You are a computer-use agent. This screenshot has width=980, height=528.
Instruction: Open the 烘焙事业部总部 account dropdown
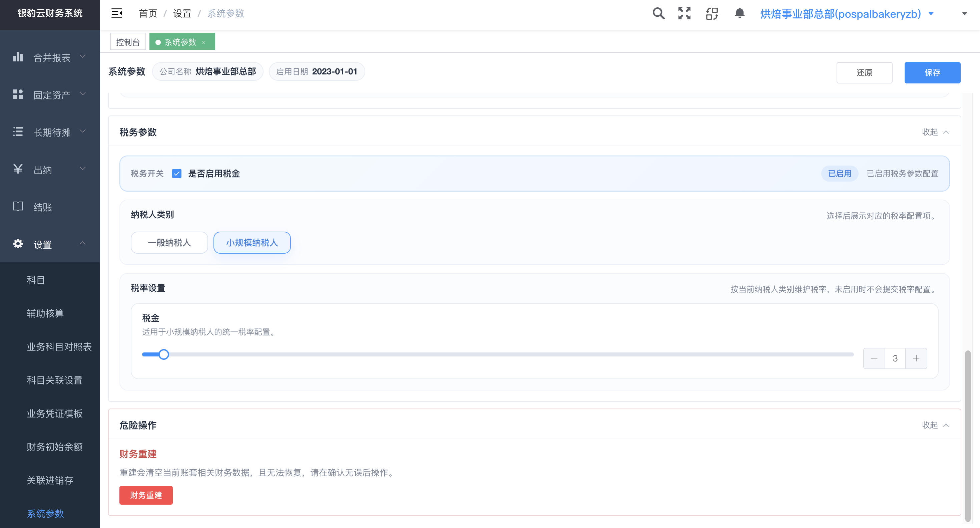point(847,14)
